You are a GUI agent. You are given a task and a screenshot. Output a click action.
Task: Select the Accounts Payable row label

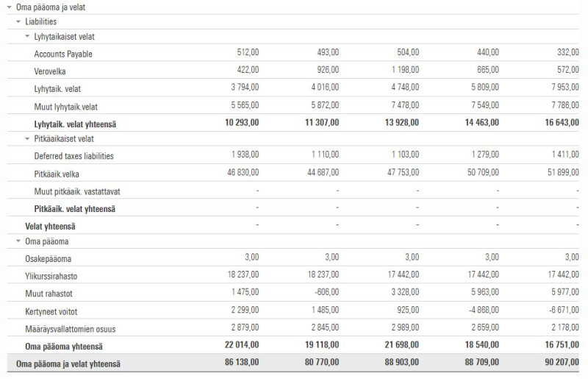[x=63, y=54]
